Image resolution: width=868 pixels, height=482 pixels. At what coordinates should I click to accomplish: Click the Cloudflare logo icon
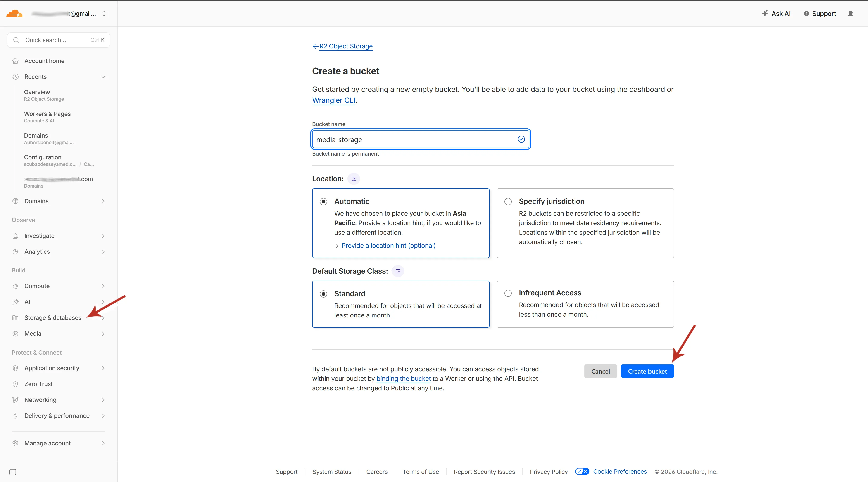point(14,14)
